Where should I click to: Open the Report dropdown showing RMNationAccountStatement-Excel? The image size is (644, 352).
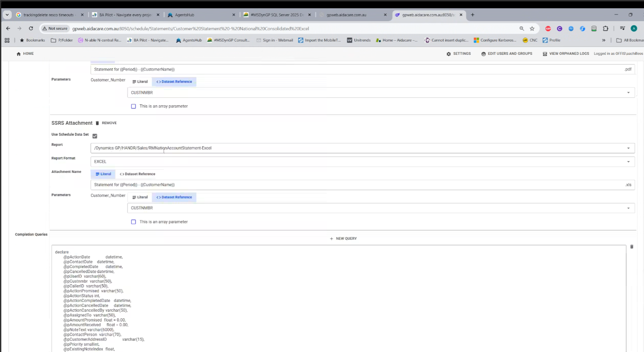[x=362, y=148]
